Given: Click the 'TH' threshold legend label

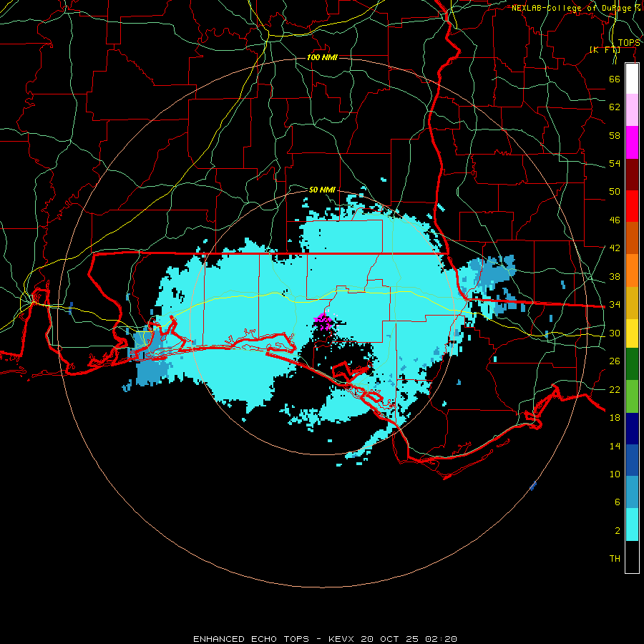Looking at the screenshot, I should coord(615,559).
